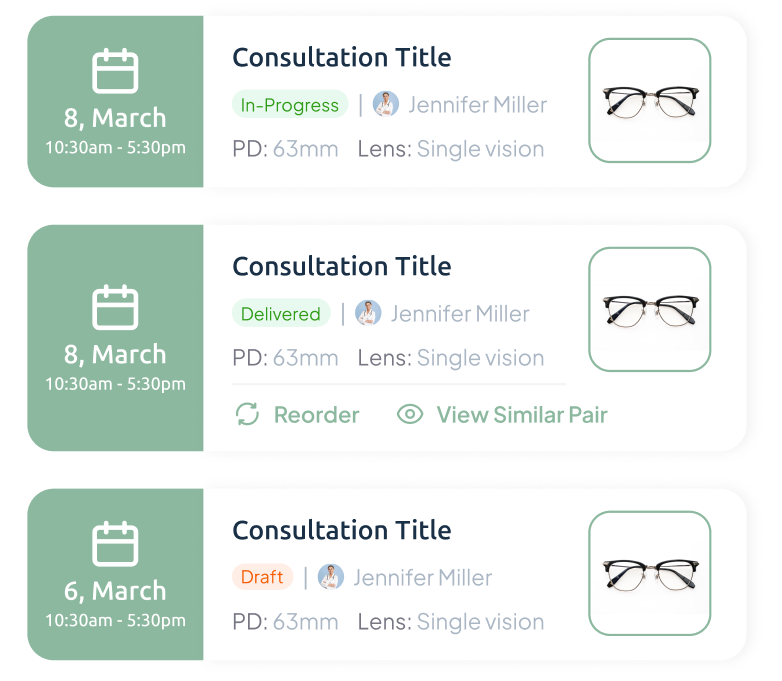
Task: Select the orange Draft status badge
Action: click(263, 577)
